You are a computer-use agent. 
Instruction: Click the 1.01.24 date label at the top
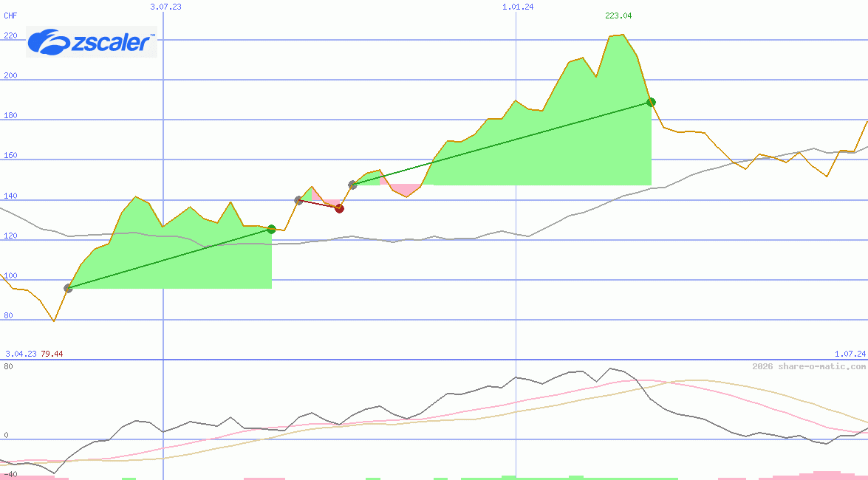(516, 7)
